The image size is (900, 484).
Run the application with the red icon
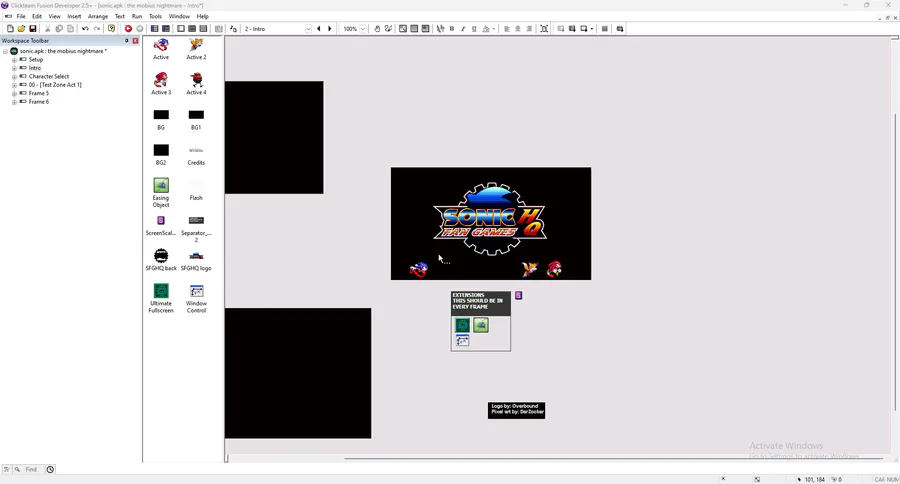click(x=128, y=29)
